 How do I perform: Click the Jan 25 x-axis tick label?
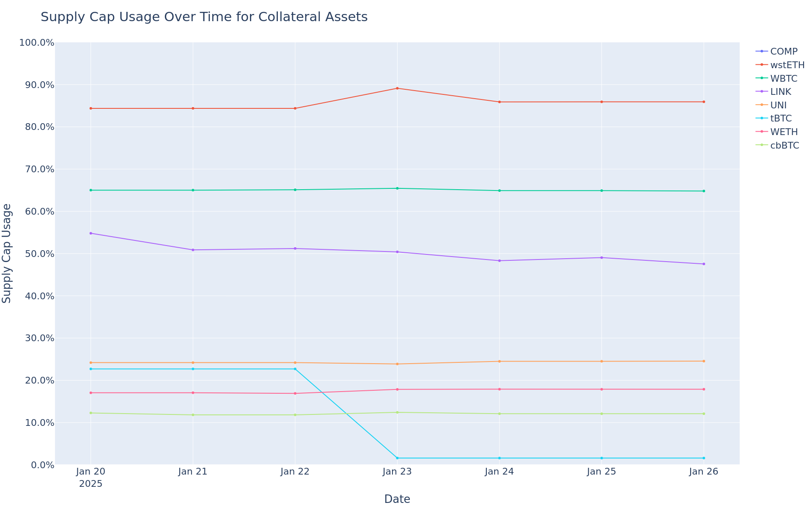point(601,472)
